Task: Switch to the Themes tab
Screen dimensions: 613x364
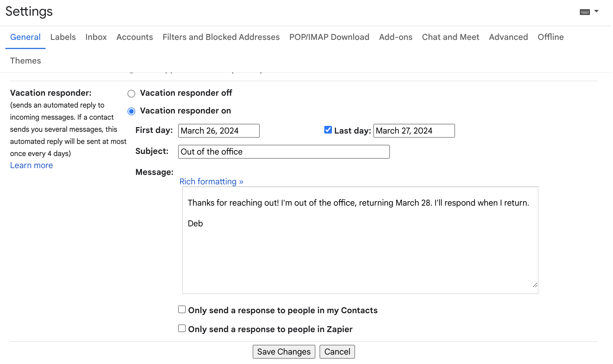Action: (25, 61)
